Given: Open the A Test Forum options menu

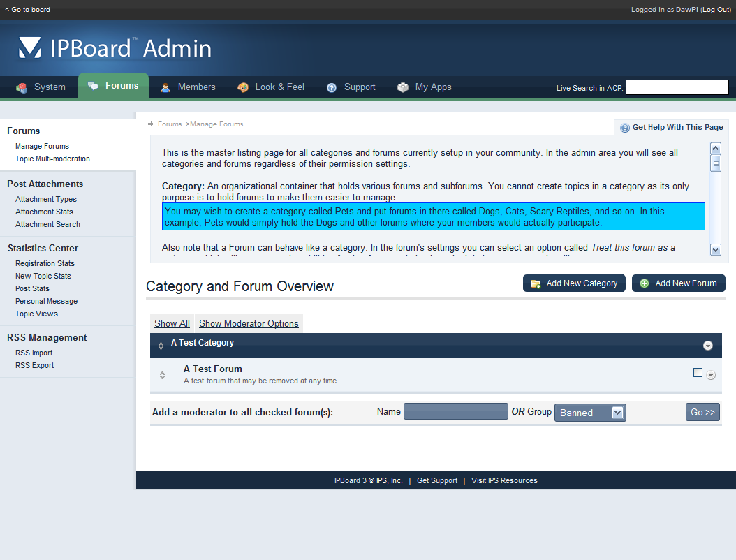Looking at the screenshot, I should click(x=711, y=375).
